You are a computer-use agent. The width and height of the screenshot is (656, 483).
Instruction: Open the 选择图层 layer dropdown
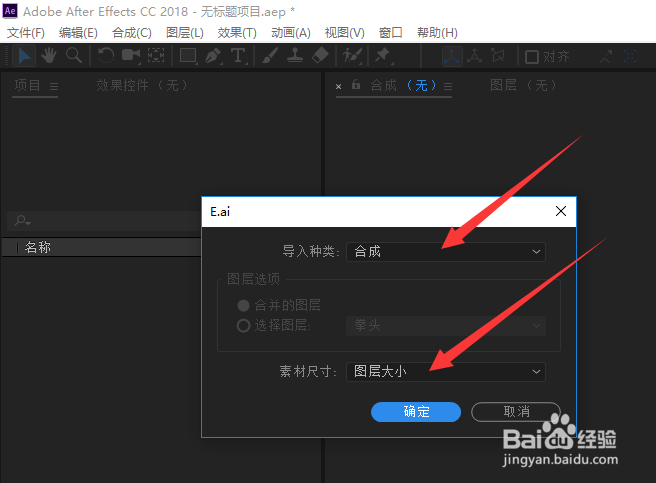446,326
